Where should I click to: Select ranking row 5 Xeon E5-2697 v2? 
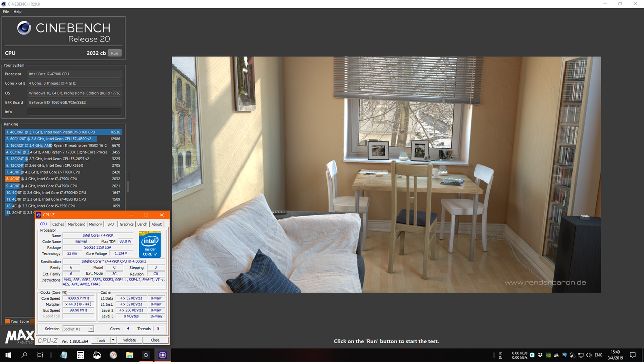(x=63, y=159)
